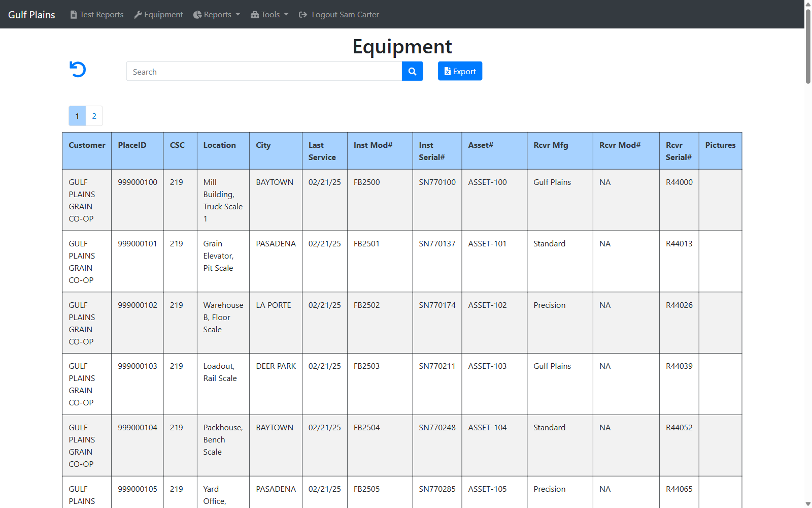Click the logout arrow icon
This screenshot has height=508, width=812.
[303, 15]
